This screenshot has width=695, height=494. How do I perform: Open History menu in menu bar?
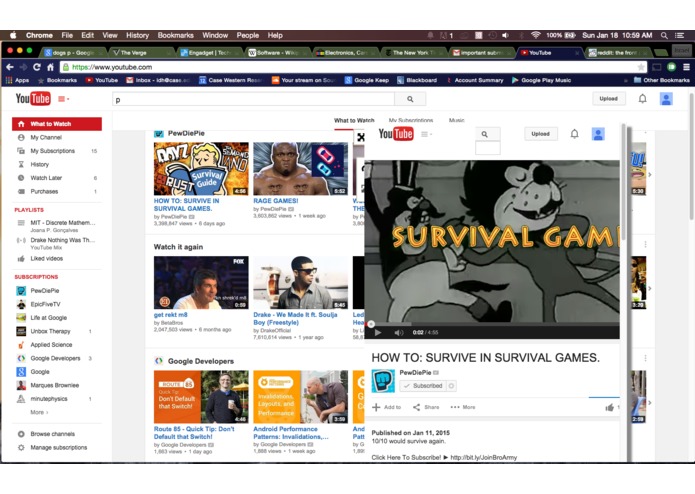pos(137,35)
